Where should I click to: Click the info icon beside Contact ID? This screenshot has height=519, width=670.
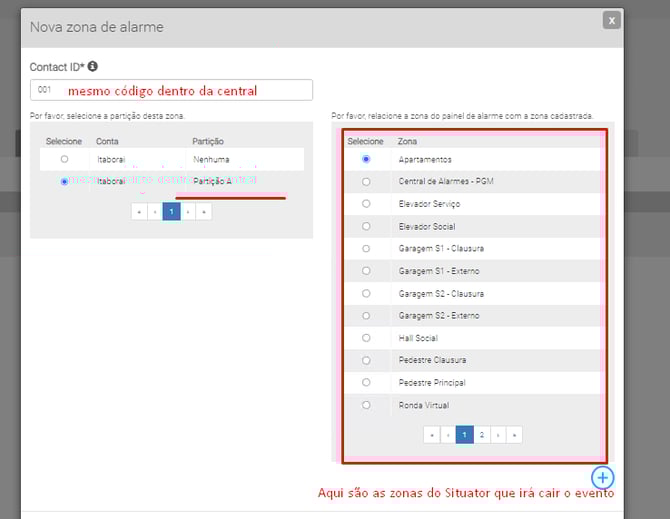click(93, 67)
